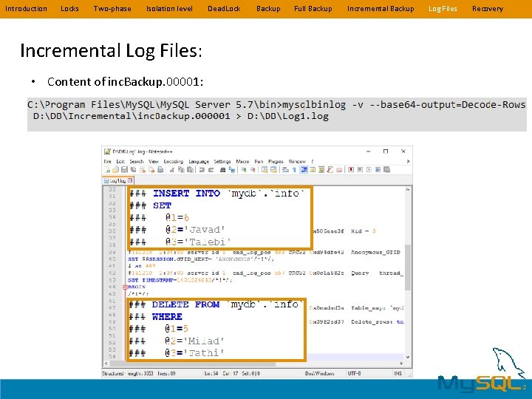Image resolution: width=532 pixels, height=399 pixels.
Task: Click the scroll down arrow in editor
Action: point(408,357)
